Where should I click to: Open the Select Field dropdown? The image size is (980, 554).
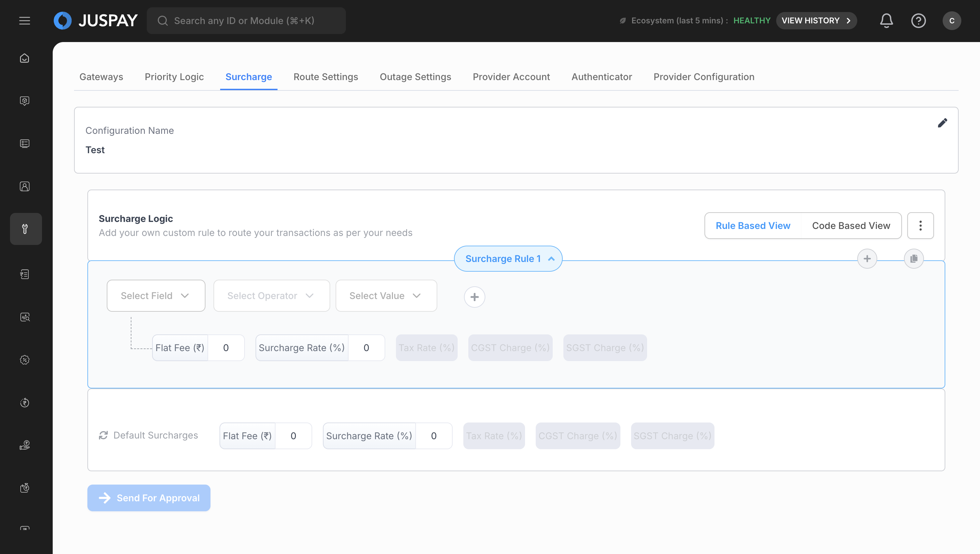point(155,296)
